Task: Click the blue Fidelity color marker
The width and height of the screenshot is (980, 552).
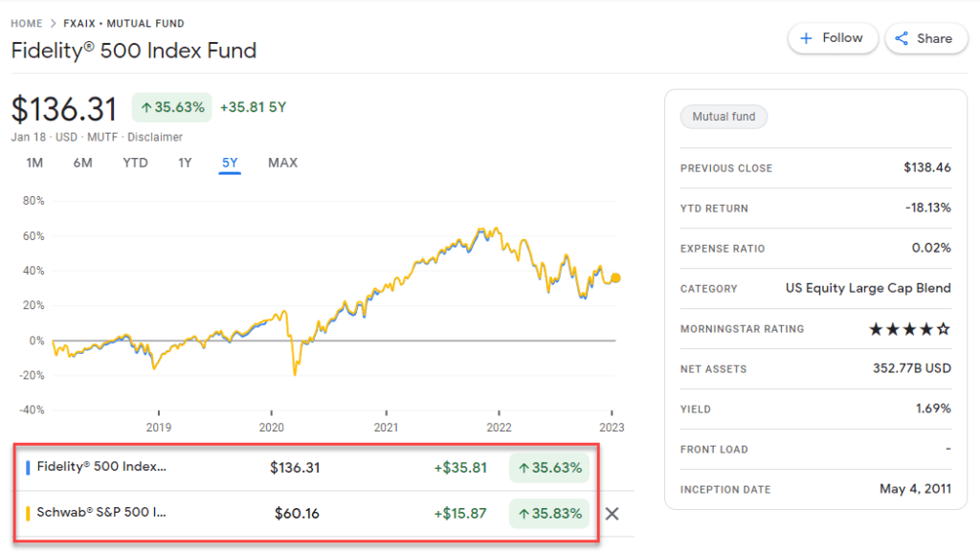Action: [28, 467]
